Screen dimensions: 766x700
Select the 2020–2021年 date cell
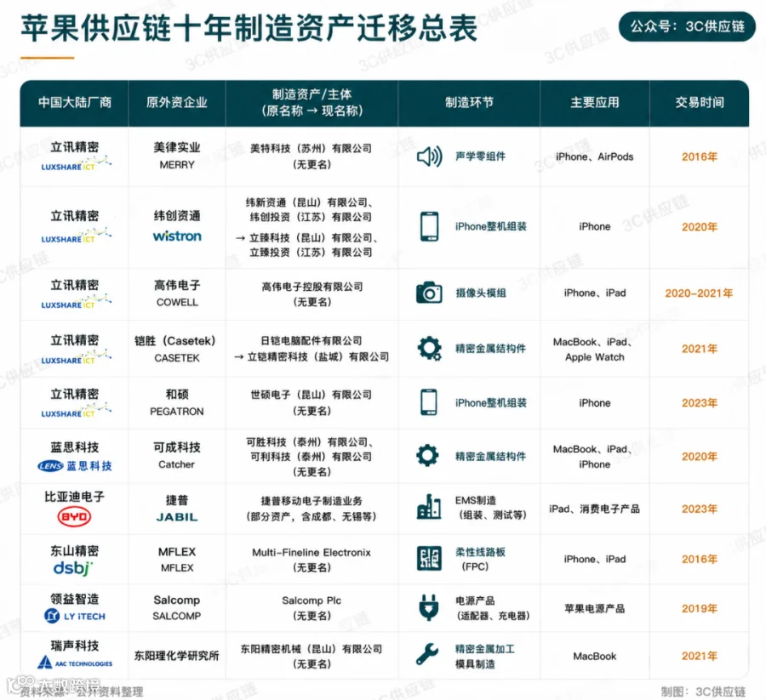click(x=699, y=293)
